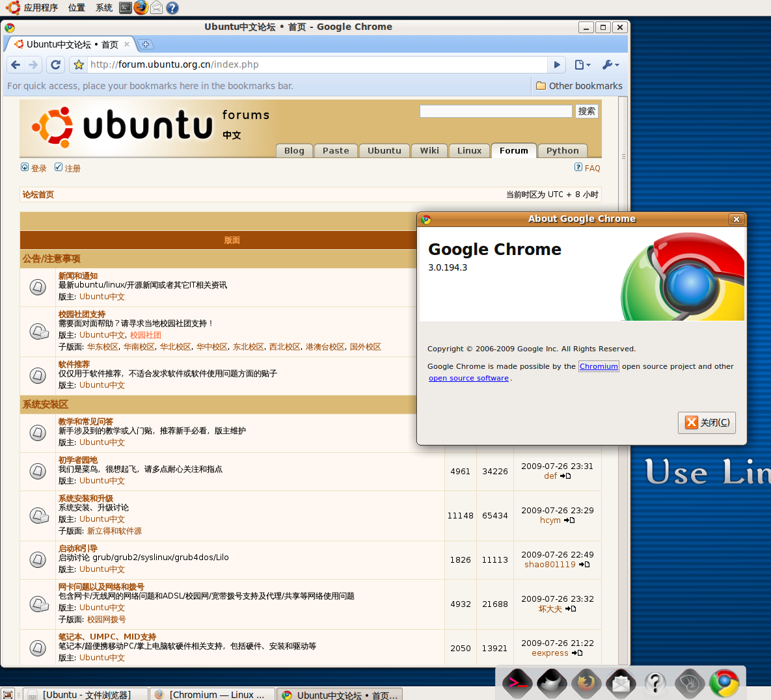The height and width of the screenshot is (700, 771).
Task: Click the 关闭(C) button in About dialog
Action: (707, 423)
